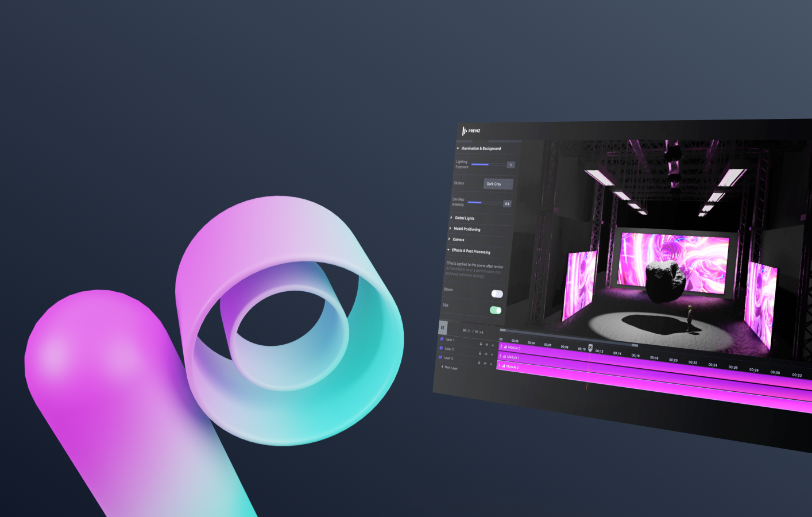812x517 pixels.
Task: Click the Previz logo icon
Action: click(x=465, y=131)
